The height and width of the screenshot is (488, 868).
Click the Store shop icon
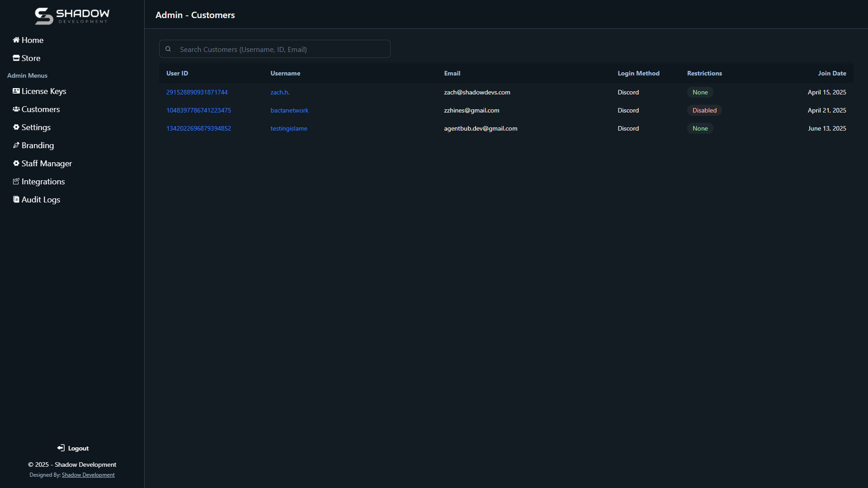tap(16, 58)
